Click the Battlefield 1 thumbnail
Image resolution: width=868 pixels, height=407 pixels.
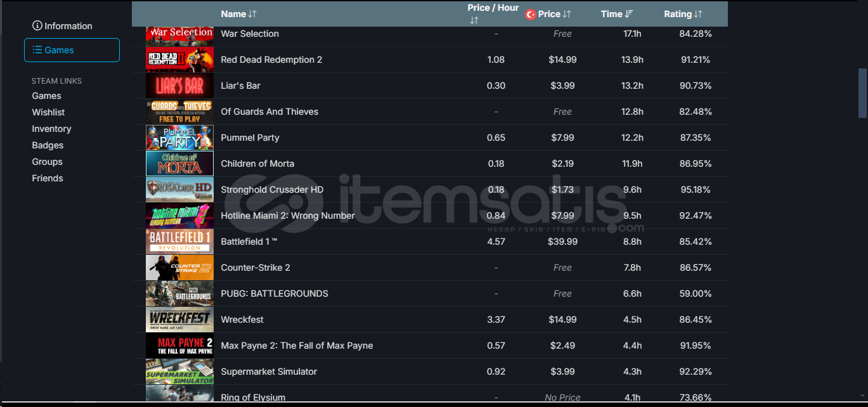179,242
